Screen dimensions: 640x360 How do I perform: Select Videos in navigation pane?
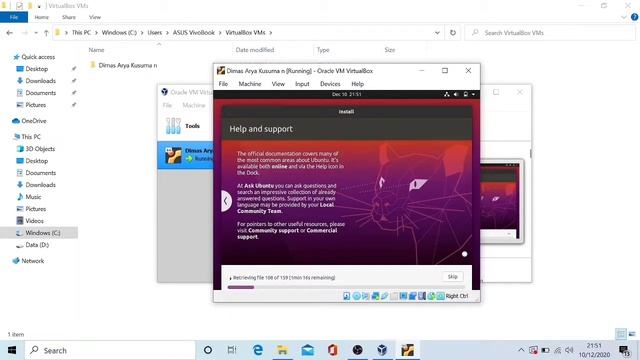(34, 221)
